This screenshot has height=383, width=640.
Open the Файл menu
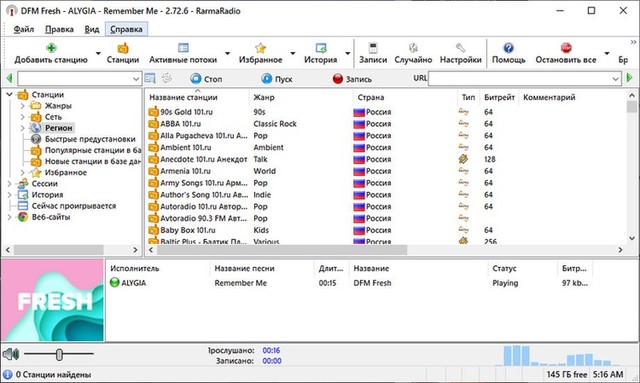(x=24, y=29)
